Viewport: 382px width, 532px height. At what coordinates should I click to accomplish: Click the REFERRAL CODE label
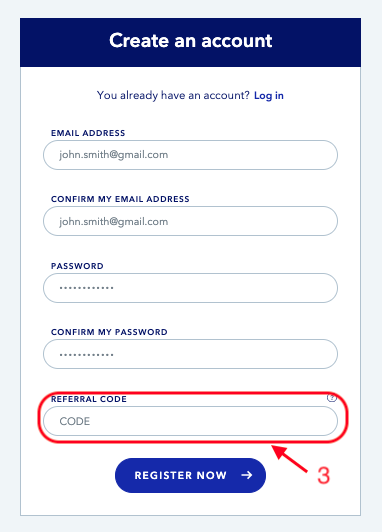click(x=89, y=399)
